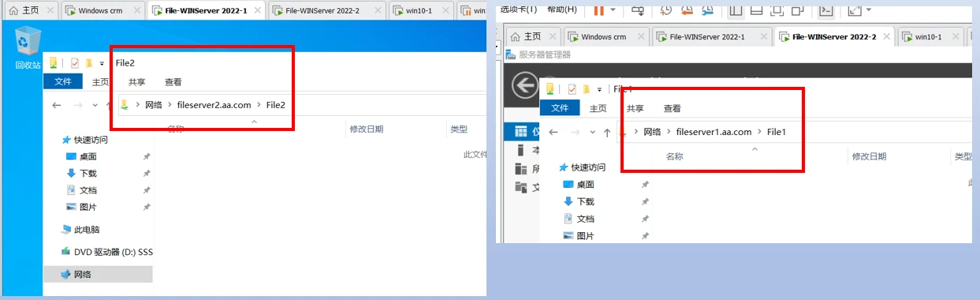Open recent locations dropdown in File2 window
980x300 pixels.
[x=95, y=105]
